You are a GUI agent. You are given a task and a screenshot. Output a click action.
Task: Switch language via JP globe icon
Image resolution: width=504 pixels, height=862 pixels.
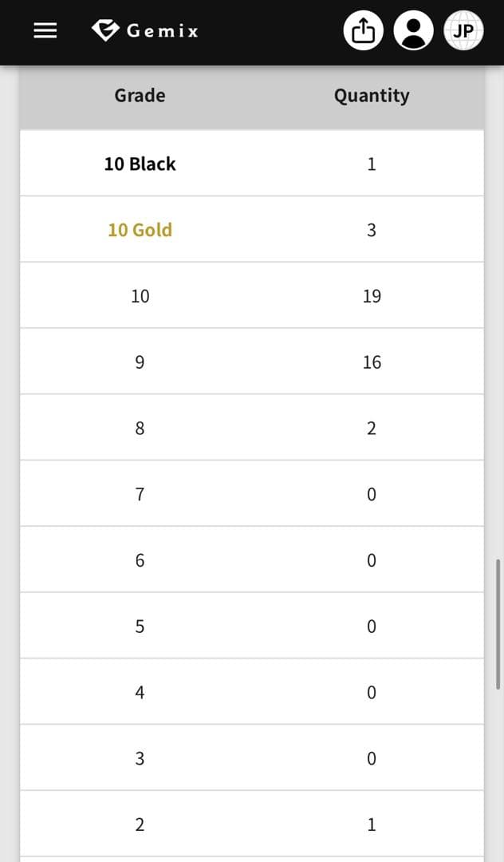coord(463,31)
